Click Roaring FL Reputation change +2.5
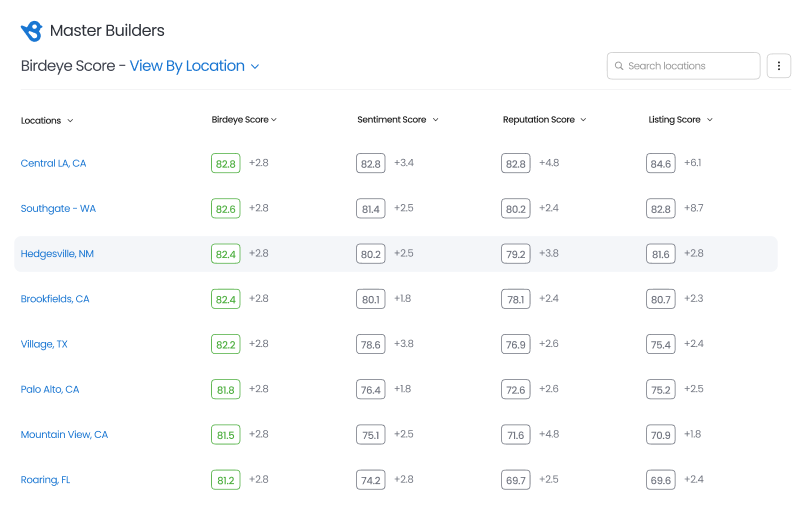The height and width of the screenshot is (523, 812). click(x=549, y=479)
